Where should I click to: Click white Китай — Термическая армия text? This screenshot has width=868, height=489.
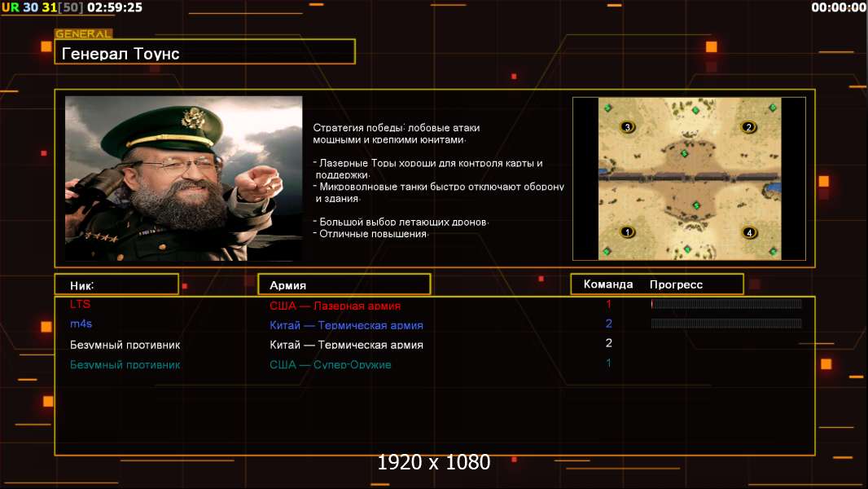click(347, 345)
